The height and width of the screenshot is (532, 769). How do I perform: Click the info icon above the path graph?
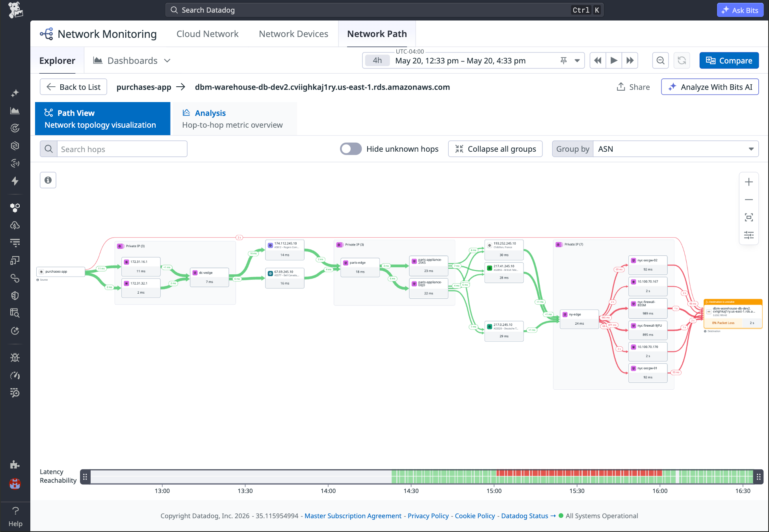(48, 180)
